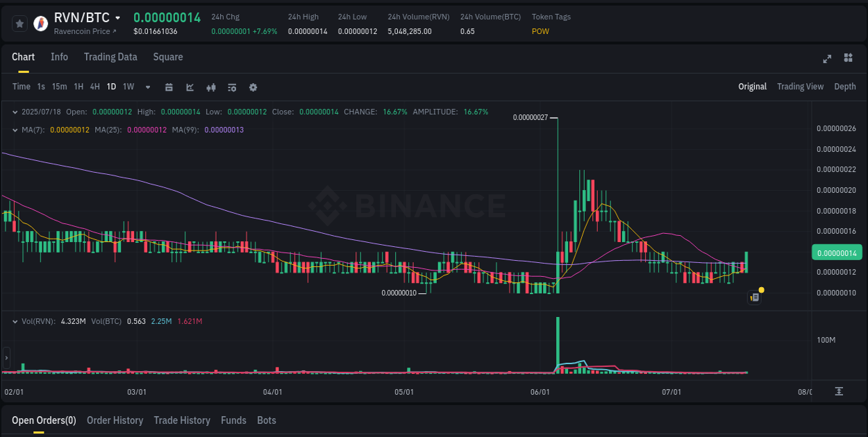
Task: Open the Info tab
Action: click(60, 57)
